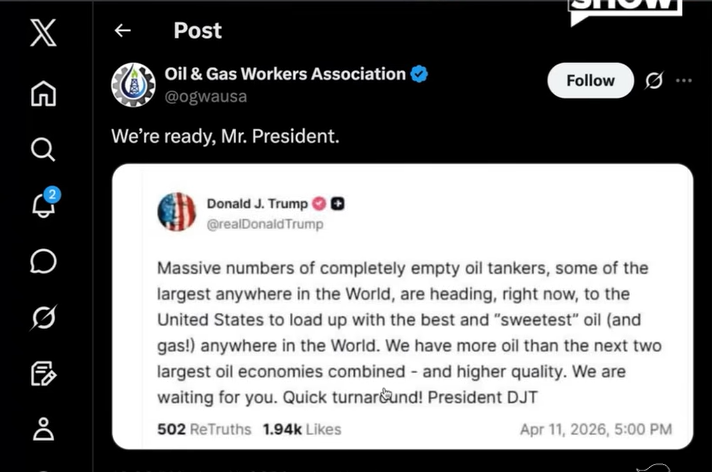Image resolution: width=722 pixels, height=472 pixels.
Task: Click Trump's flag avatar in quoted image
Action: (x=176, y=212)
